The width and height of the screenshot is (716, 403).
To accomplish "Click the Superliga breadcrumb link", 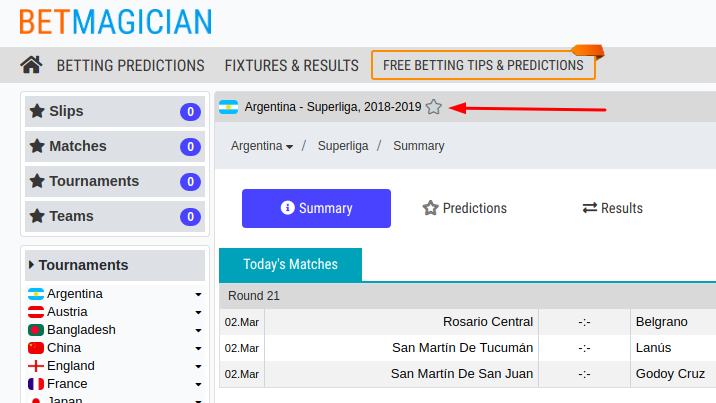I will [343, 146].
